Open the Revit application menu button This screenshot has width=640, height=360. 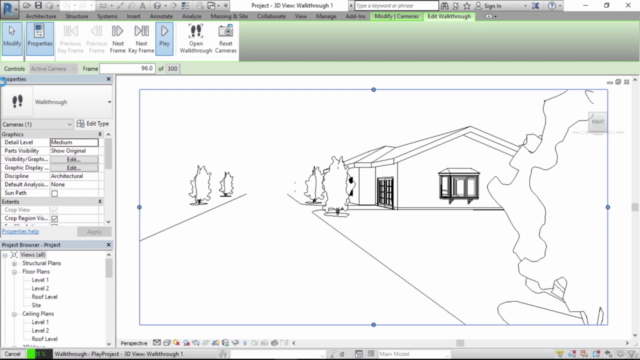tap(9, 9)
